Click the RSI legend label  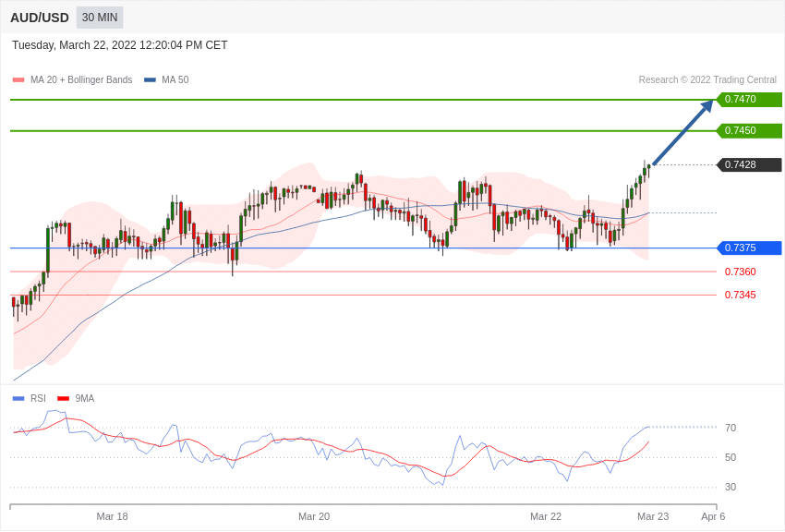pyautogui.click(x=38, y=398)
